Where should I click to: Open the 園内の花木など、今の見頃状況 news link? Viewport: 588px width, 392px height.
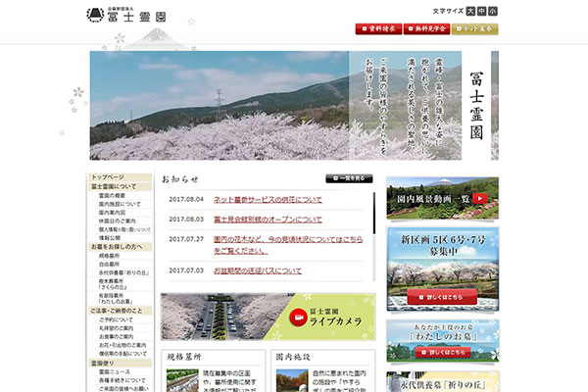tap(288, 245)
